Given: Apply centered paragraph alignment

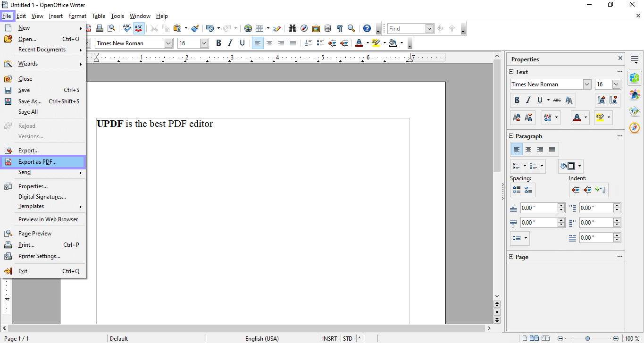Looking at the screenshot, I should pyautogui.click(x=269, y=43).
